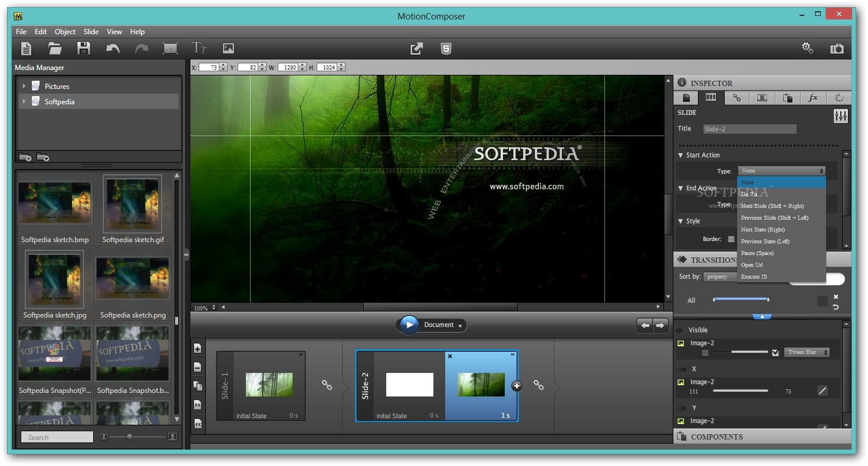This screenshot has height=466, width=868.
Task: Click the X clear icon in Transitions All row
Action: pyautogui.click(x=836, y=297)
